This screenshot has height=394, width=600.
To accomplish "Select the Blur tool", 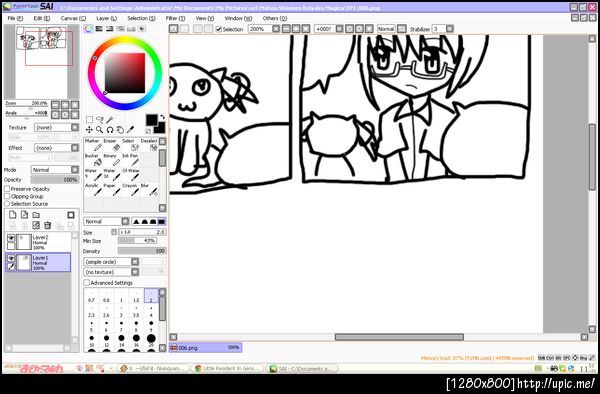I will (149, 190).
